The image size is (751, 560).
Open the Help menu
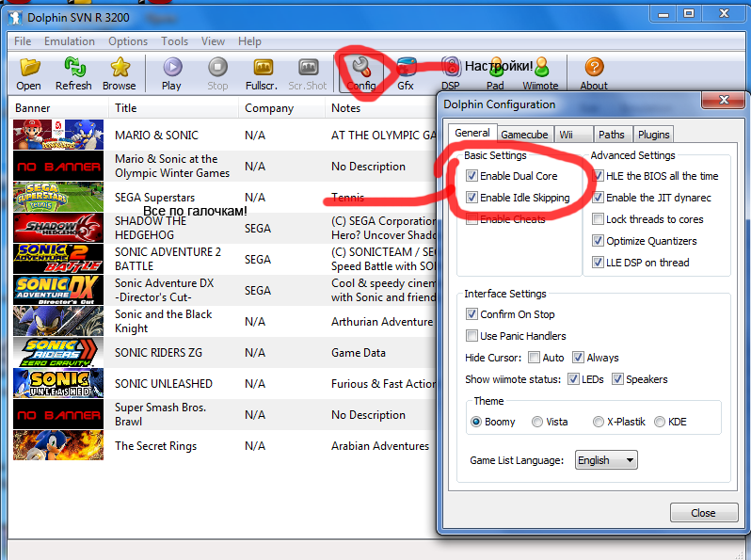click(x=249, y=41)
